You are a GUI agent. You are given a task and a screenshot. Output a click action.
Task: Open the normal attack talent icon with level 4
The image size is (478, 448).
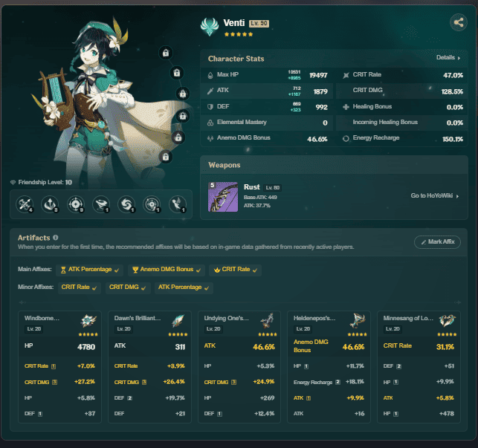click(25, 204)
